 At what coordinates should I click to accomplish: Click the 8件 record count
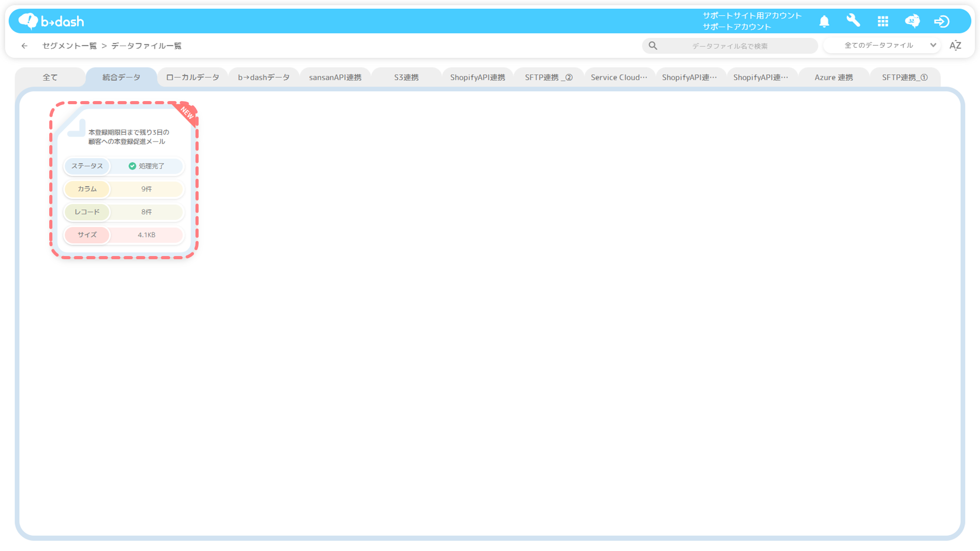click(147, 212)
